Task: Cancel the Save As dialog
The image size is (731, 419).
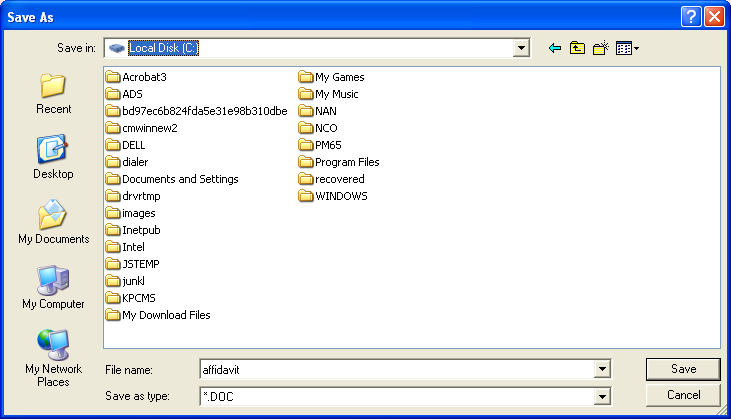Action: pyautogui.click(x=683, y=395)
